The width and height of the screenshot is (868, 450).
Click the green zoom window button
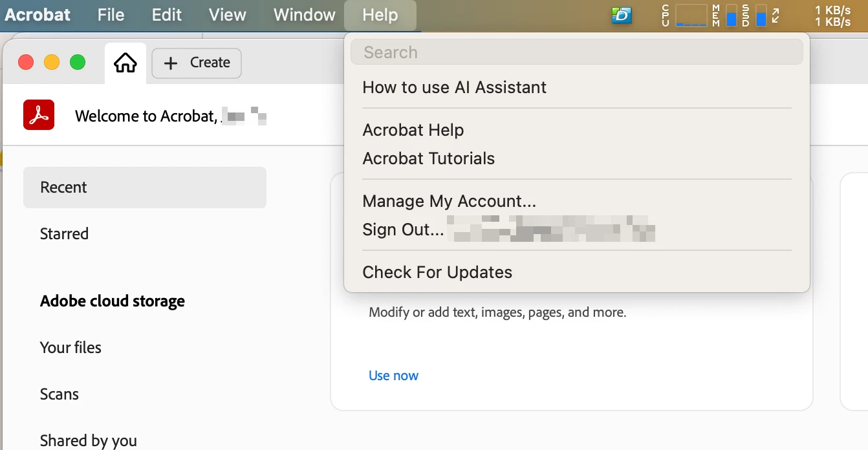[78, 62]
